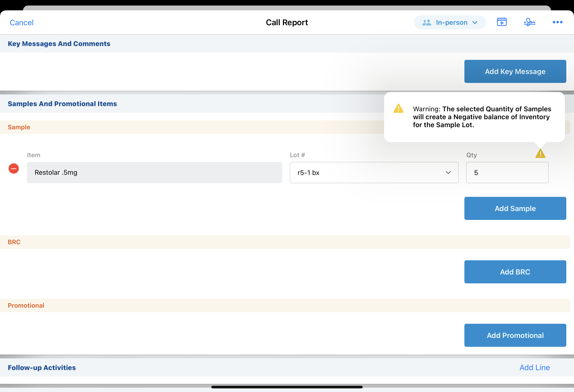
Task: Expand the Lot # r5-1 bx dropdown
Action: (374, 173)
